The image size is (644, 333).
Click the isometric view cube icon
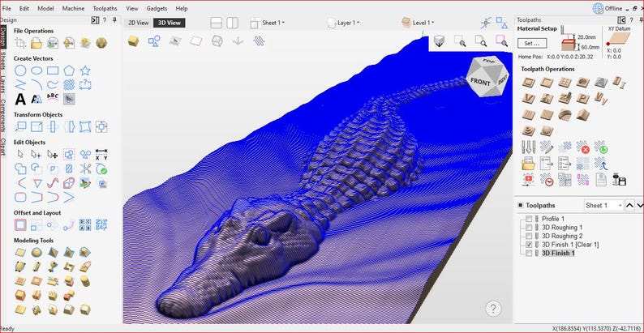[x=439, y=41]
